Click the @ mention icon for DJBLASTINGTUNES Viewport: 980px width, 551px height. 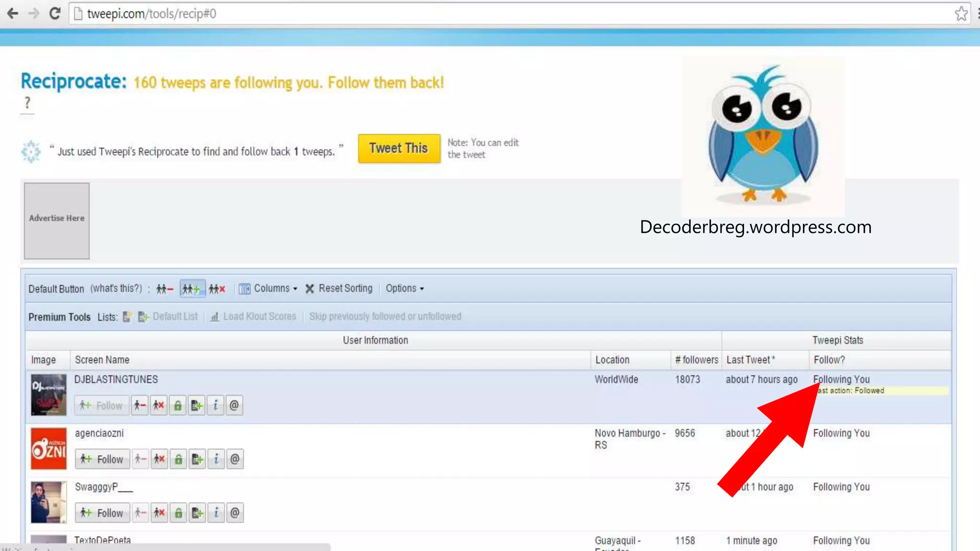pyautogui.click(x=234, y=406)
